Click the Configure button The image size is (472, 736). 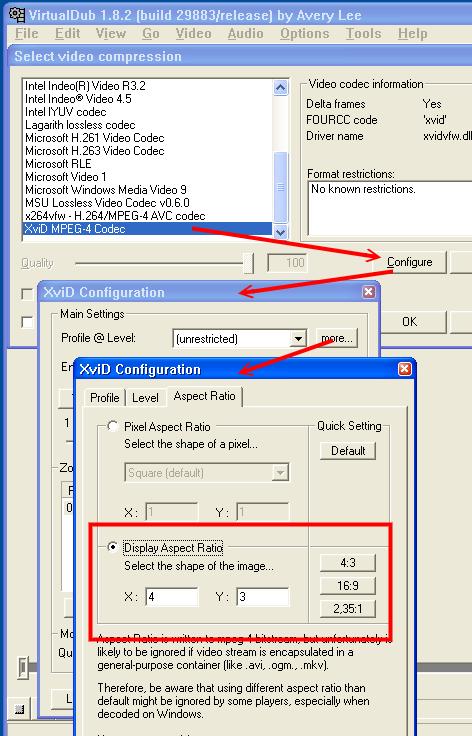tap(410, 262)
